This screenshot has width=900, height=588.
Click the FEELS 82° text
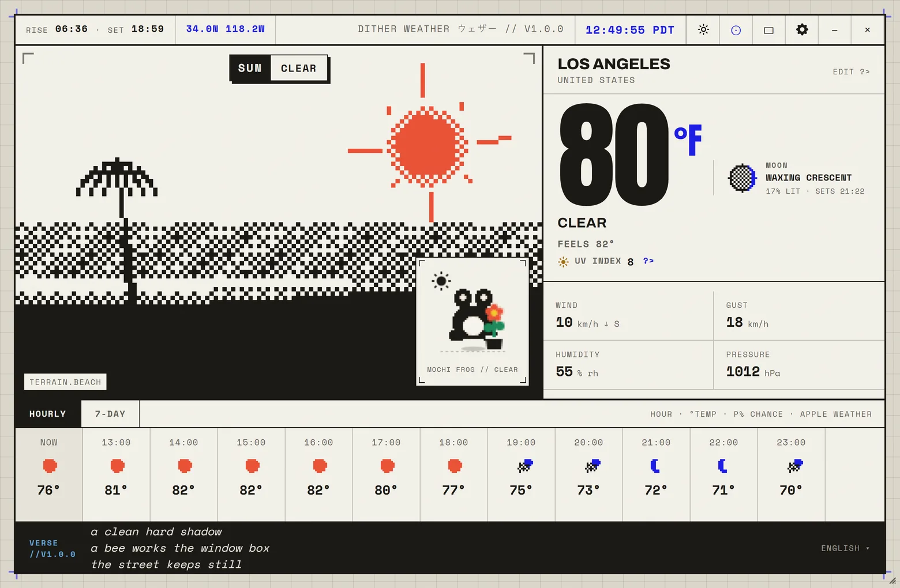[x=586, y=244]
